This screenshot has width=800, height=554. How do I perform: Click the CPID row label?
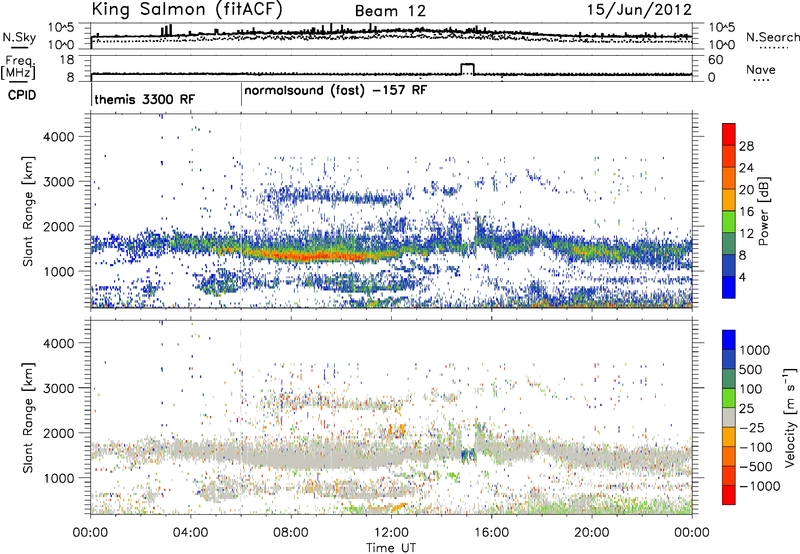(22, 95)
